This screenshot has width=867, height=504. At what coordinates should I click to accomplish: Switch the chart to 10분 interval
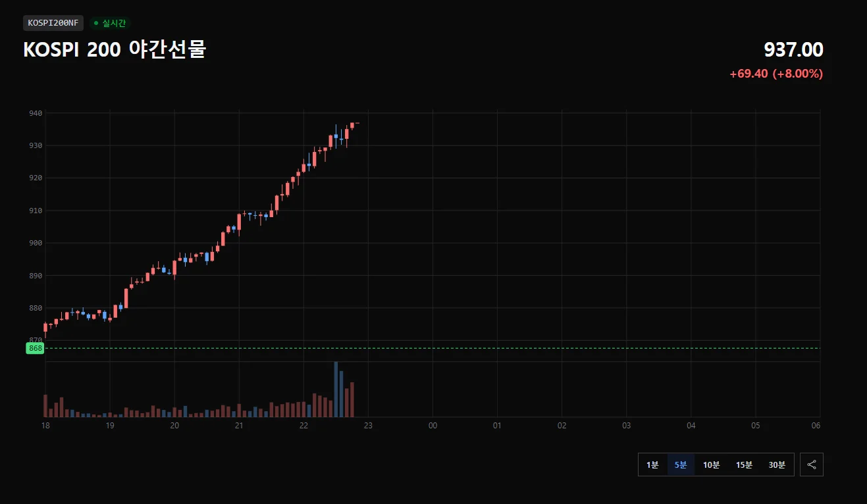click(x=712, y=465)
